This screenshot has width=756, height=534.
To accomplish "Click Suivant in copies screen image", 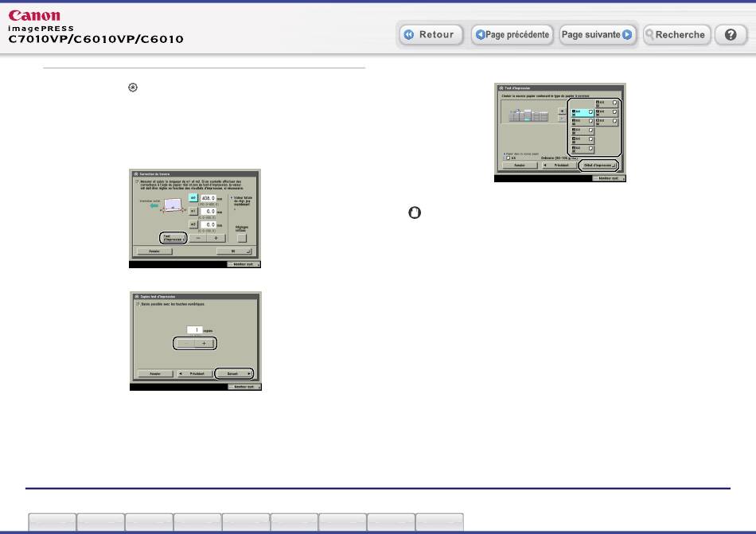I will (237, 372).
